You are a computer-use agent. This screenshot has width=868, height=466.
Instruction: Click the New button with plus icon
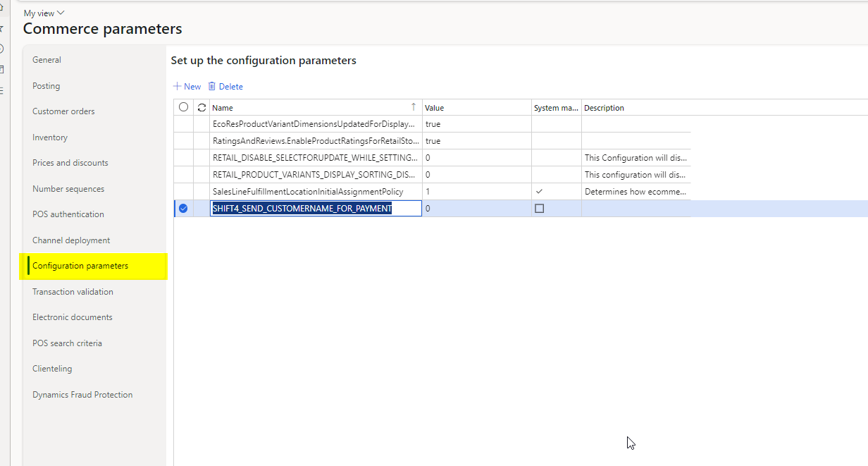(x=187, y=87)
